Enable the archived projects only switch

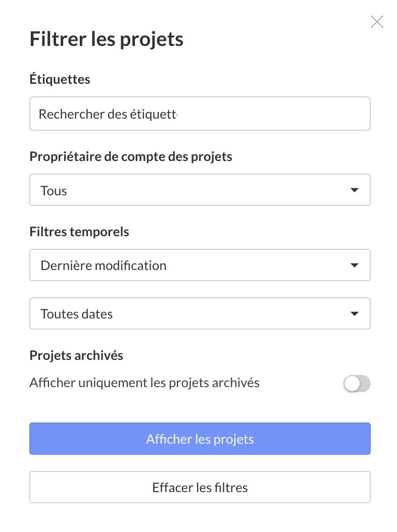point(357,384)
